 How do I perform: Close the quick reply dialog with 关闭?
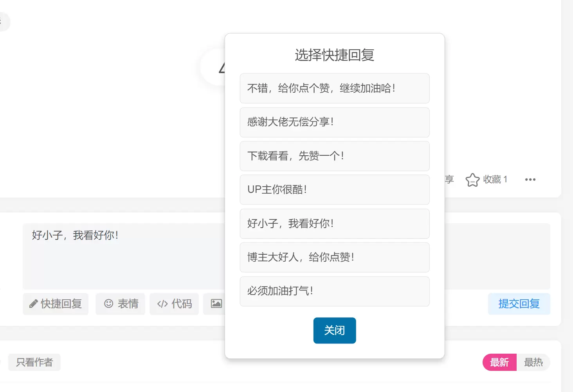(335, 331)
